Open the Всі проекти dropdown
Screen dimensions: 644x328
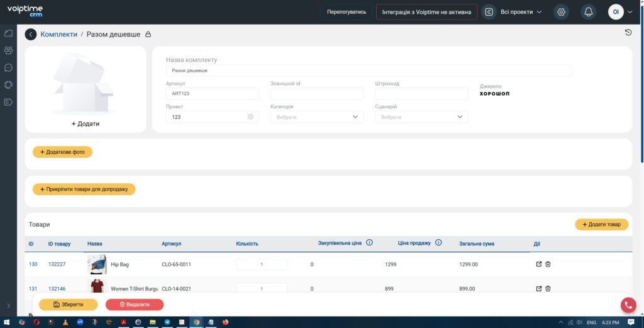click(521, 12)
